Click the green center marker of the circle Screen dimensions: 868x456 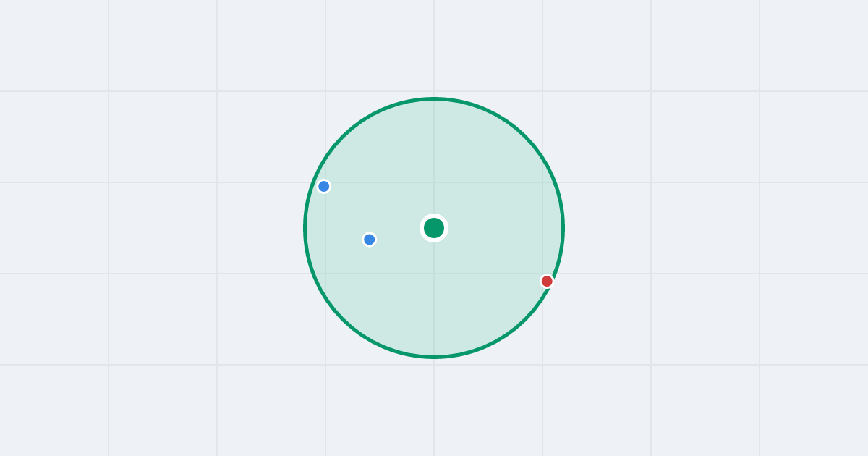434,228
